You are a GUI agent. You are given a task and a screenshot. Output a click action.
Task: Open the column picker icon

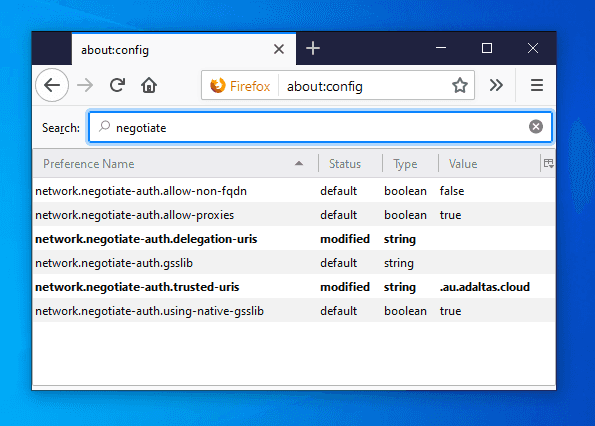pos(548,163)
